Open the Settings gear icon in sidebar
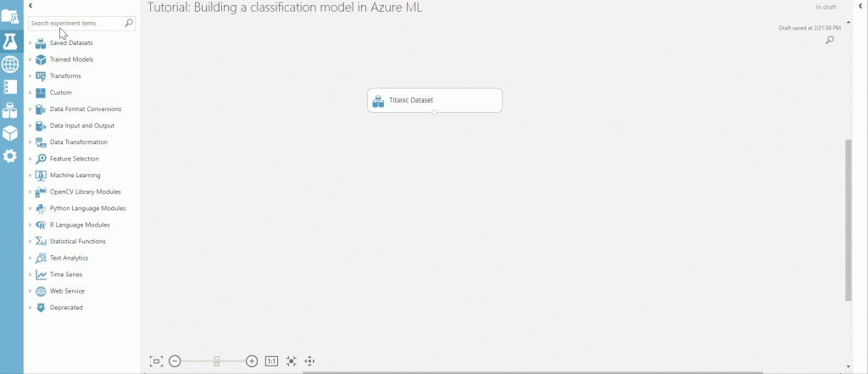This screenshot has height=374, width=868. coord(10,156)
